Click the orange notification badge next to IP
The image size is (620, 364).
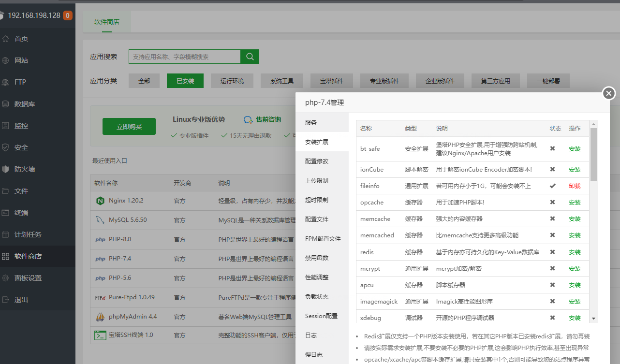point(68,15)
